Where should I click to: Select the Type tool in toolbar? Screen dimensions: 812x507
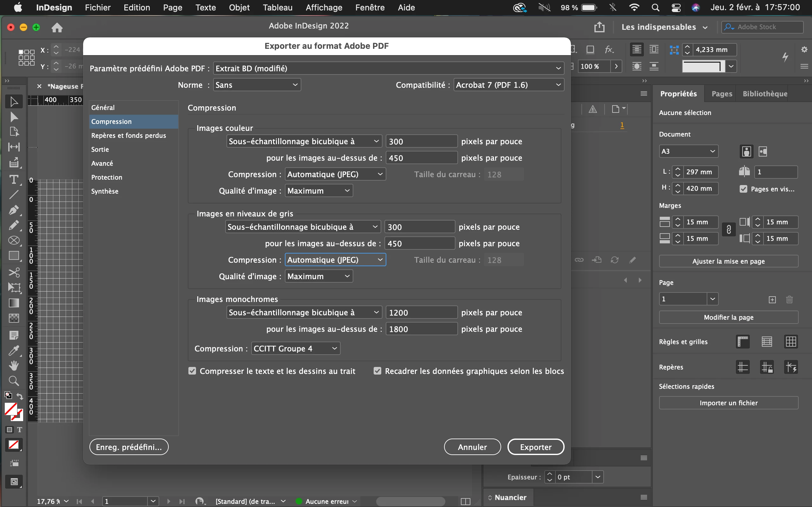[x=14, y=179]
